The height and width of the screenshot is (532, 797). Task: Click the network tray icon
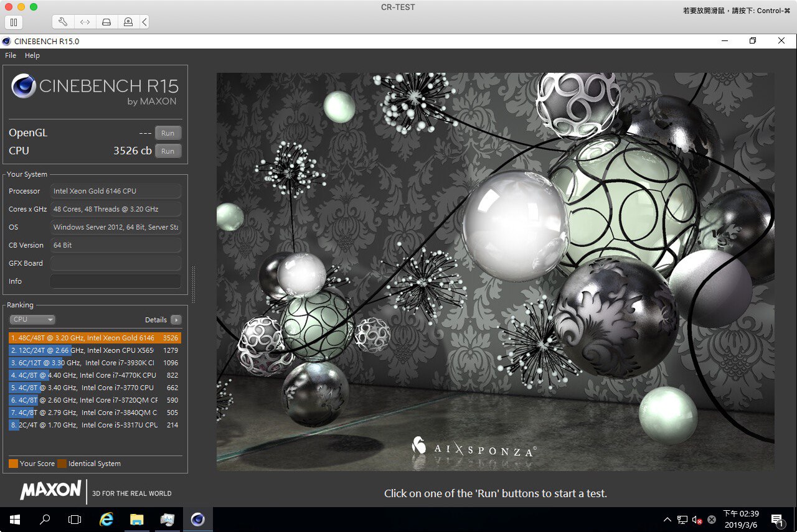coord(682,520)
